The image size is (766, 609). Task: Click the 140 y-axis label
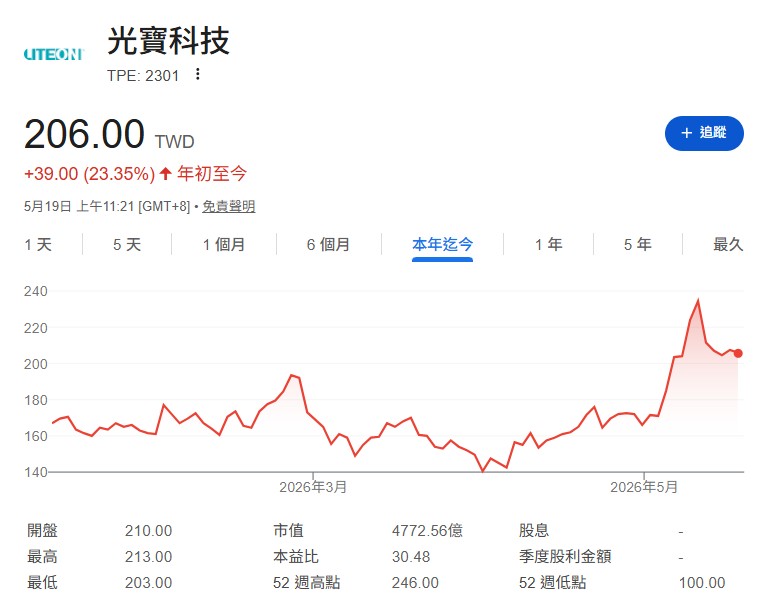click(36, 472)
